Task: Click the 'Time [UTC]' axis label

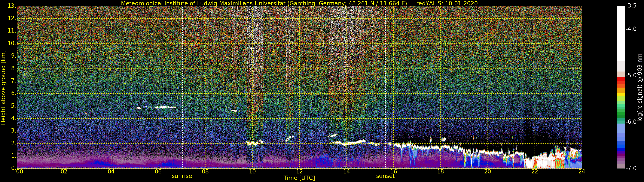Action: pos(299,178)
